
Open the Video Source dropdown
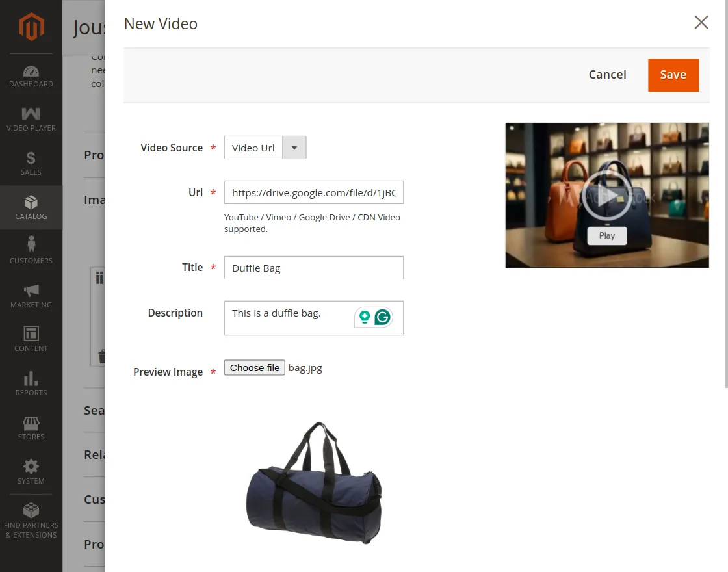click(x=294, y=148)
